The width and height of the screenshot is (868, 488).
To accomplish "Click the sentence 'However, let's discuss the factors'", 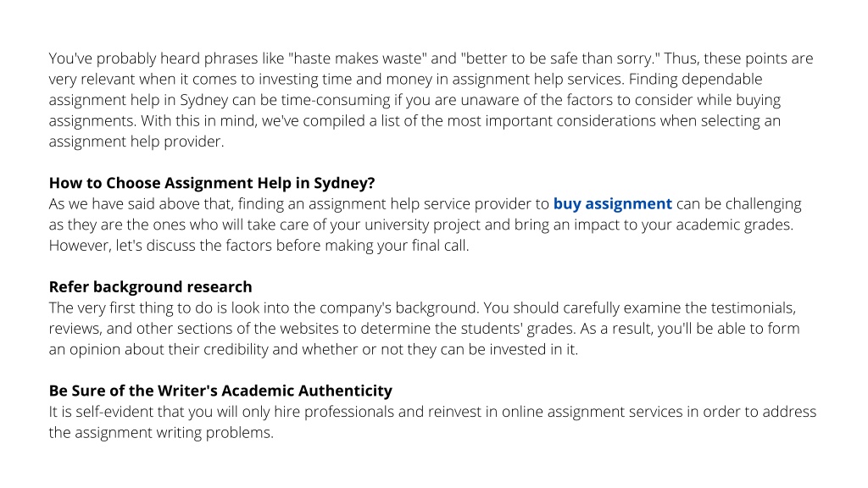I will click(259, 246).
